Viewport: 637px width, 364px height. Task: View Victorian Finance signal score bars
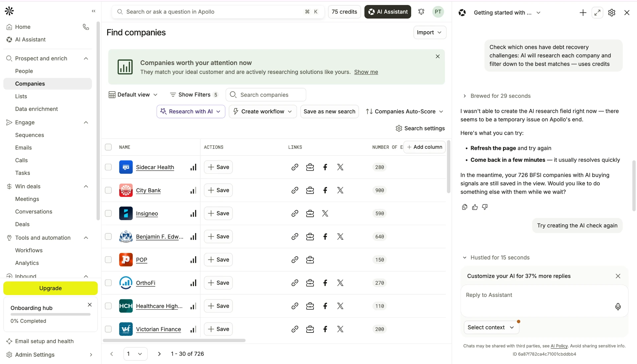(193, 329)
